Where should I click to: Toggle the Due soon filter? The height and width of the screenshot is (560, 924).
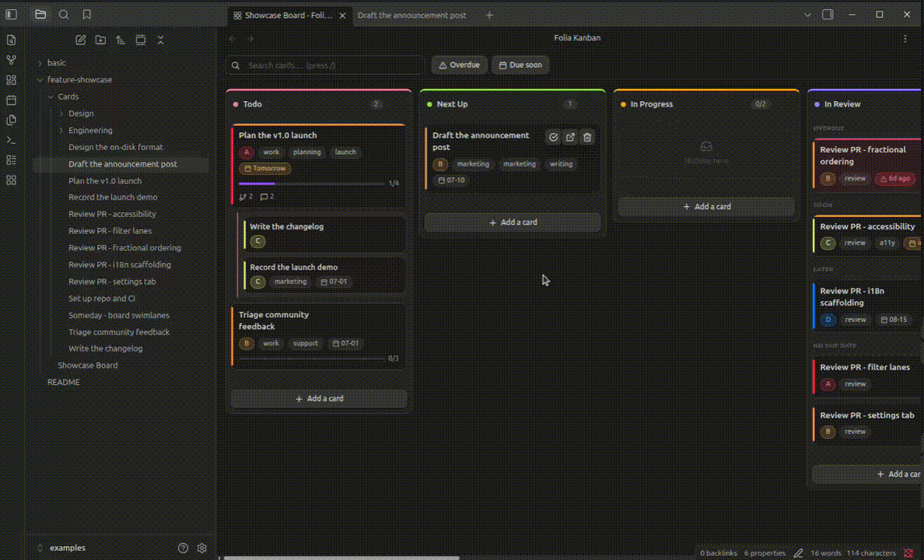tap(520, 65)
